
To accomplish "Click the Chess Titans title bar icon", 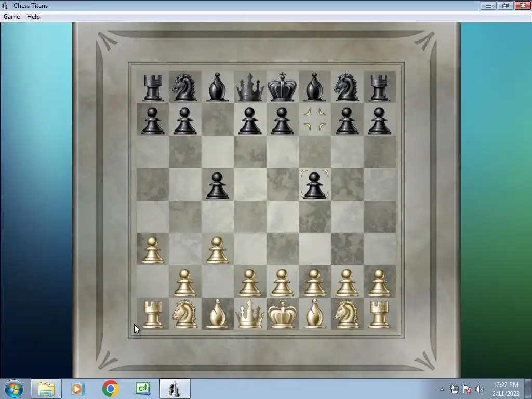I will tap(5, 5).
